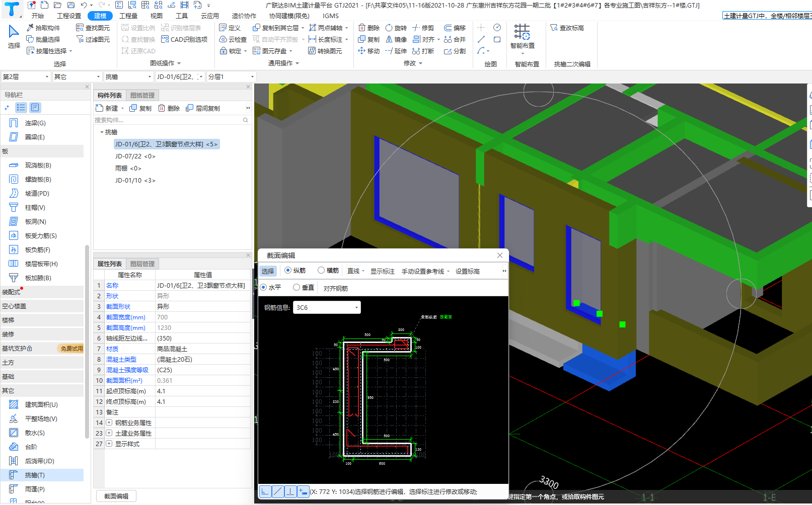Click the 合并 merge tool
Image resolution: width=812 pixels, height=505 pixels.
pos(455,39)
